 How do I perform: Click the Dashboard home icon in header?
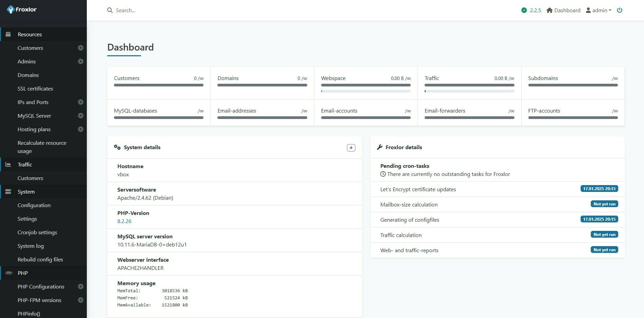tap(550, 10)
